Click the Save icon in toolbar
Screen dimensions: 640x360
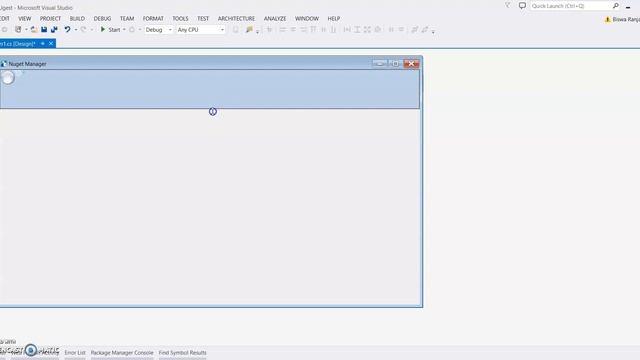pos(44,29)
